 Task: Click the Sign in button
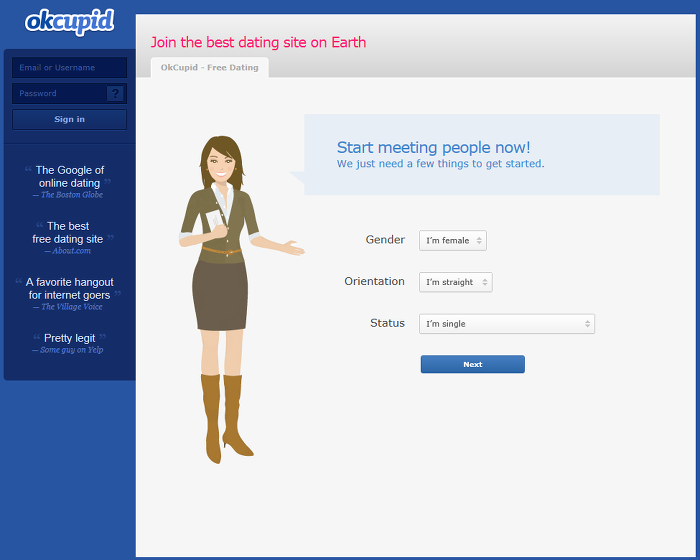pyautogui.click(x=70, y=119)
